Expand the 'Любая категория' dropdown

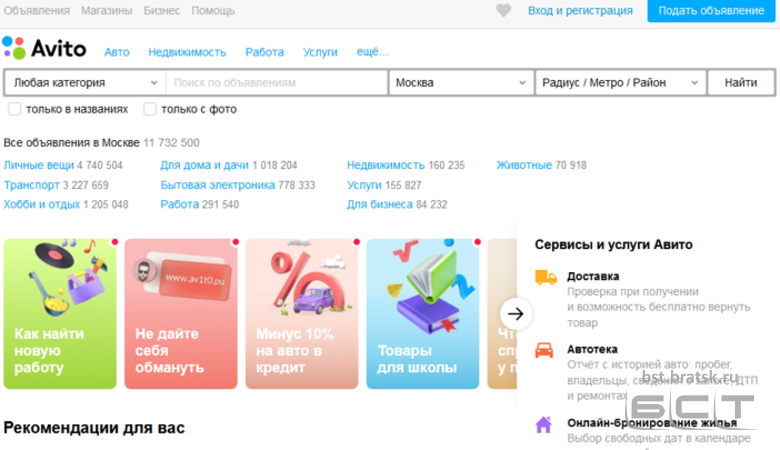click(x=84, y=83)
